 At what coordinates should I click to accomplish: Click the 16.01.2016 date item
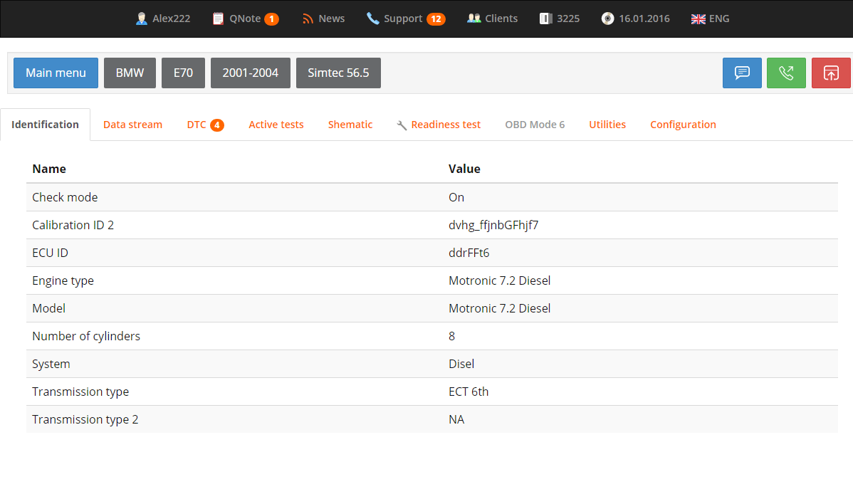coord(636,19)
